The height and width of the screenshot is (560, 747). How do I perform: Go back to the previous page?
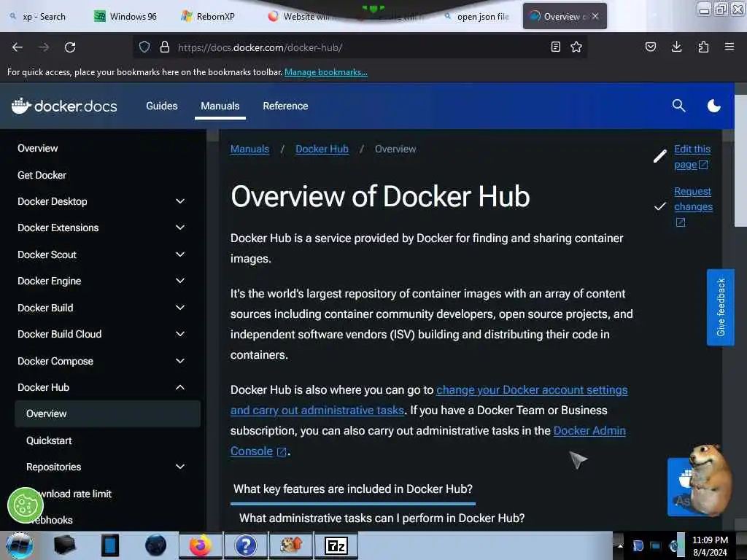(18, 47)
